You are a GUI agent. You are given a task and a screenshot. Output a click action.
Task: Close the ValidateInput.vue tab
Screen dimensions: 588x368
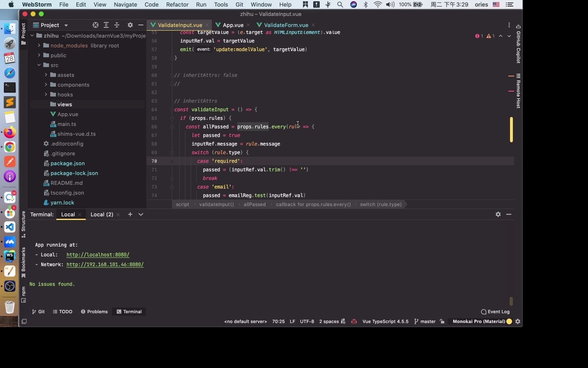tap(207, 25)
